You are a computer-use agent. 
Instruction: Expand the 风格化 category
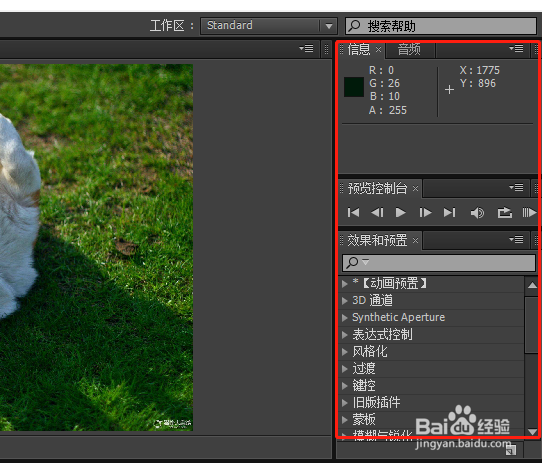[344, 352]
